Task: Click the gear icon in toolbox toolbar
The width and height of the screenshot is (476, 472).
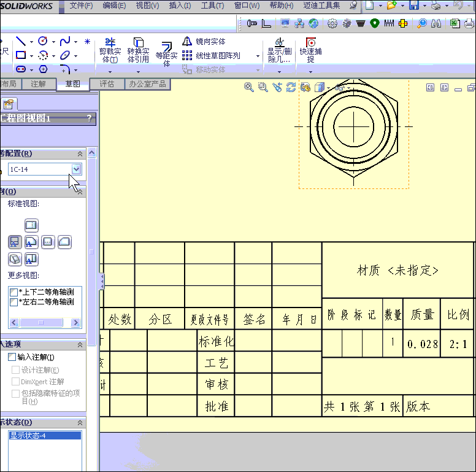Action: coord(332,23)
